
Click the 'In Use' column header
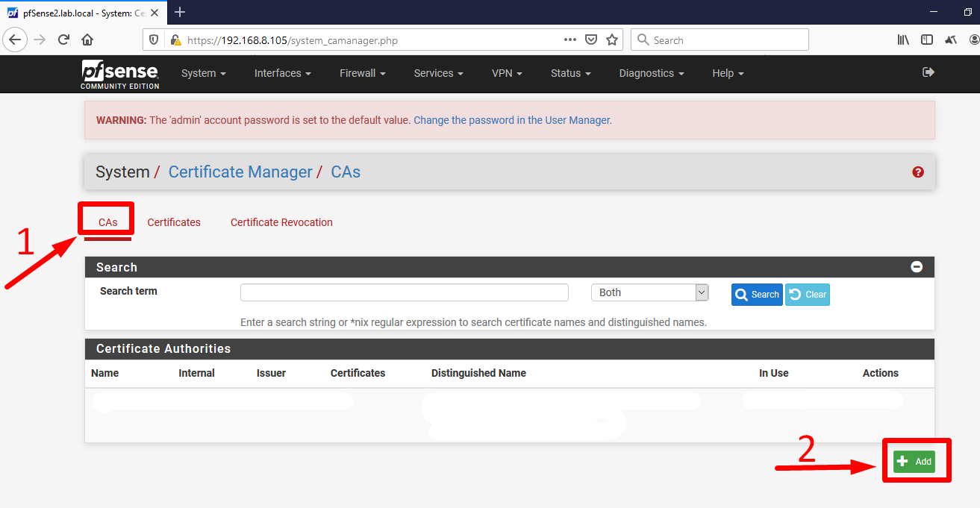tap(774, 373)
